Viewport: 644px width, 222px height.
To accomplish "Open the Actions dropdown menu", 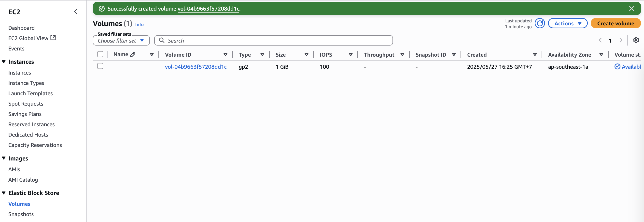I will point(568,23).
